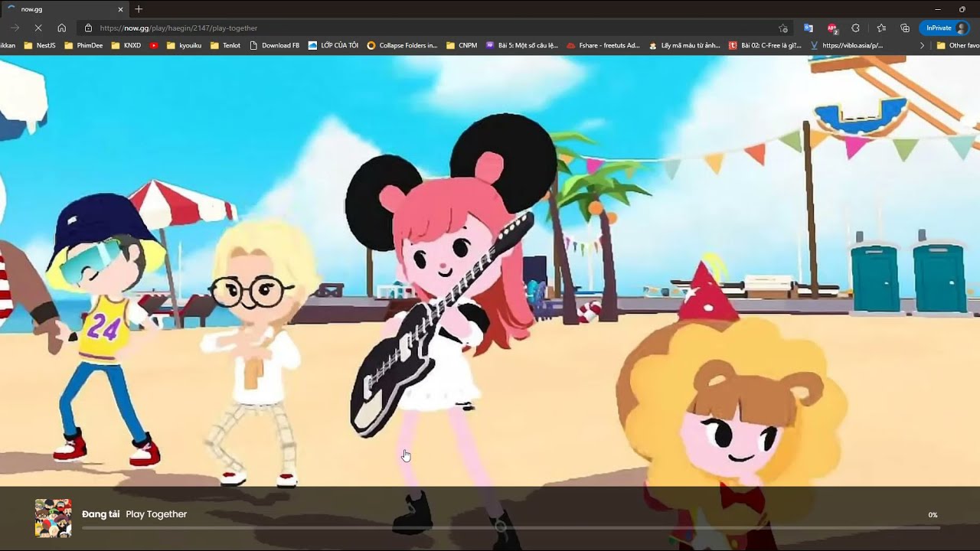Add this page to favorites
The image size is (980, 551).
(782, 28)
